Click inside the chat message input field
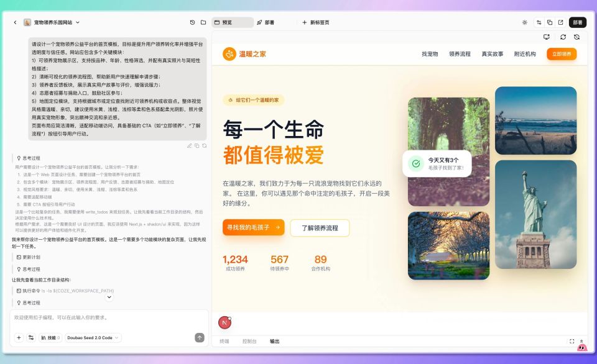 click(106, 318)
